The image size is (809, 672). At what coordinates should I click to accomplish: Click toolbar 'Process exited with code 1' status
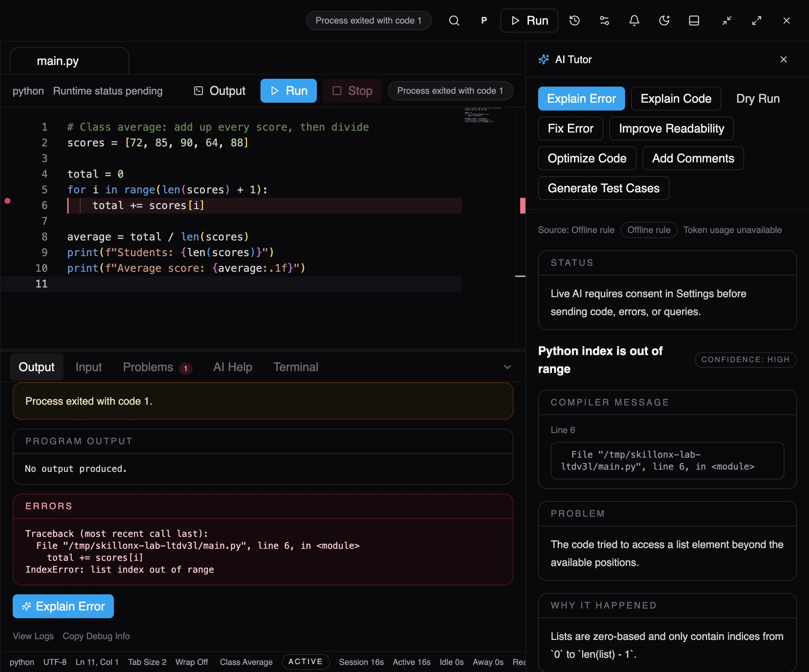pyautogui.click(x=450, y=91)
